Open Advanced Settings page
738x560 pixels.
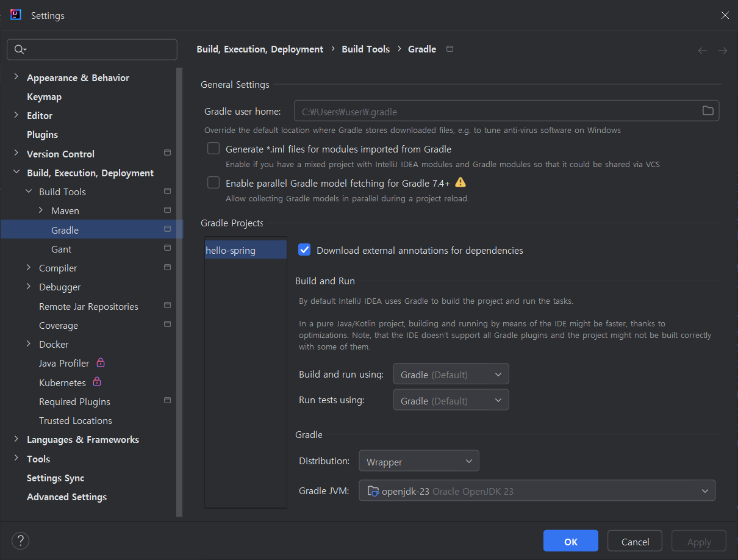pos(66,497)
